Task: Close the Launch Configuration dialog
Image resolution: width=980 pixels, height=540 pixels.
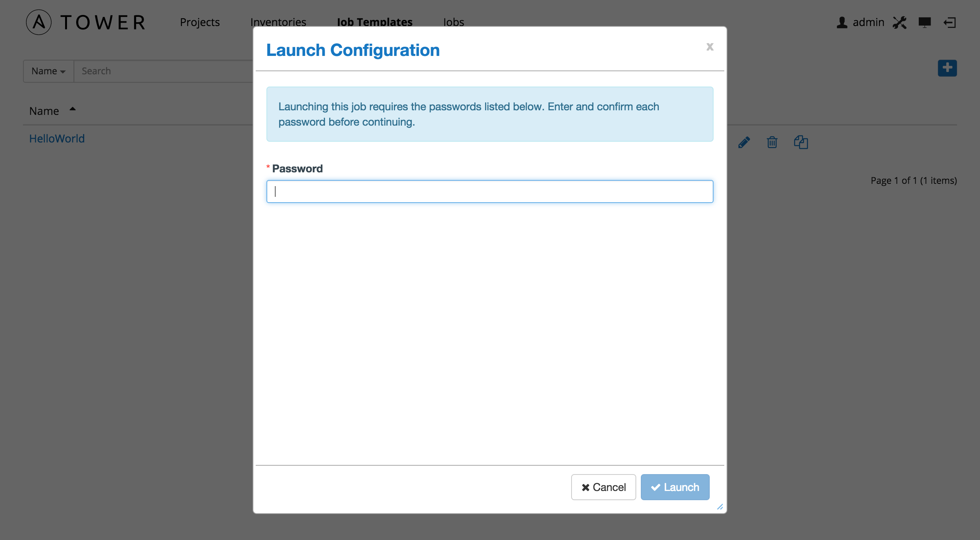Action: pyautogui.click(x=710, y=47)
